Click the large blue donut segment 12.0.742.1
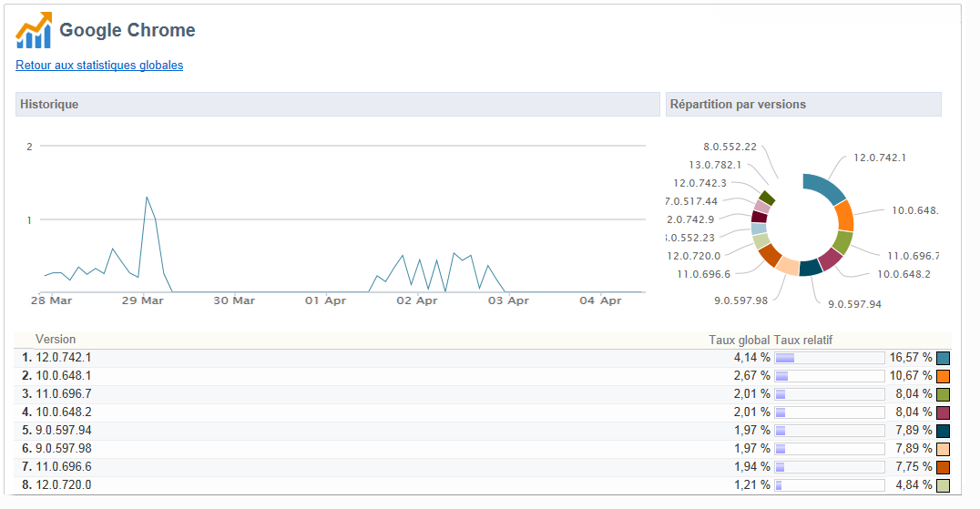 [x=825, y=186]
